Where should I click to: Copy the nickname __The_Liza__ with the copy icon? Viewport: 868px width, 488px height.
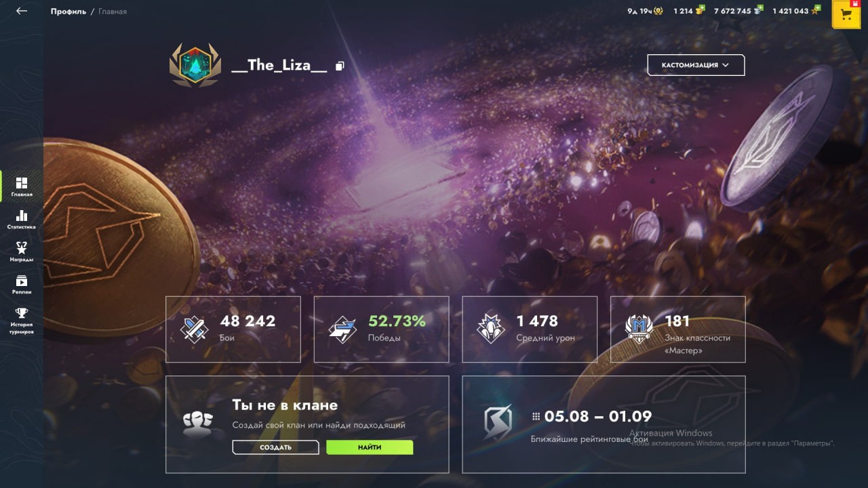[340, 66]
